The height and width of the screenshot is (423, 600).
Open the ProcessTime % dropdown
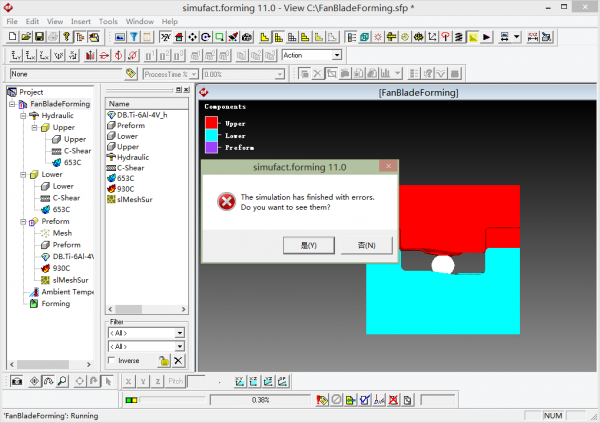point(194,74)
